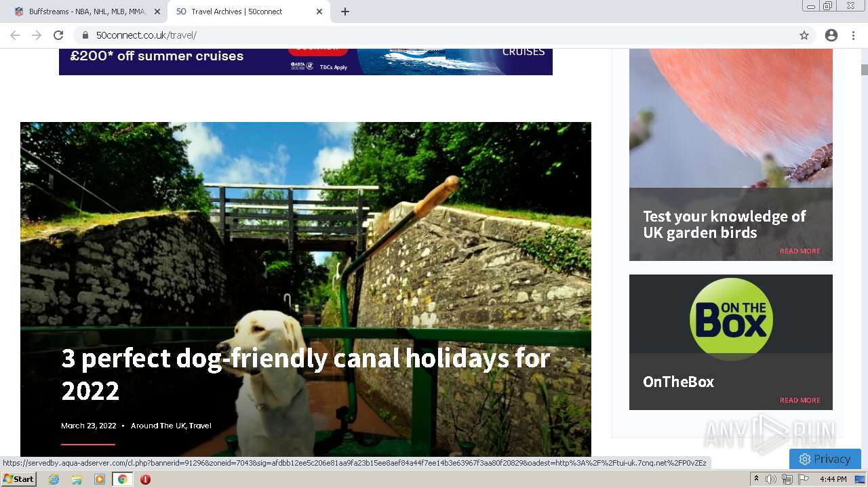The height and width of the screenshot is (488, 868).
Task: Open media player taskbar icon
Action: point(100,479)
